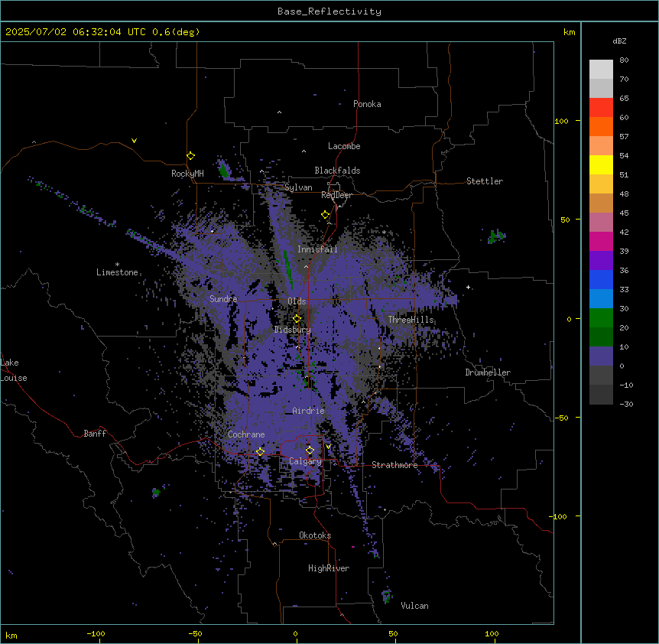Click the green echo patch north of Vulcan
Screen dimensions: 659x644
(387, 596)
